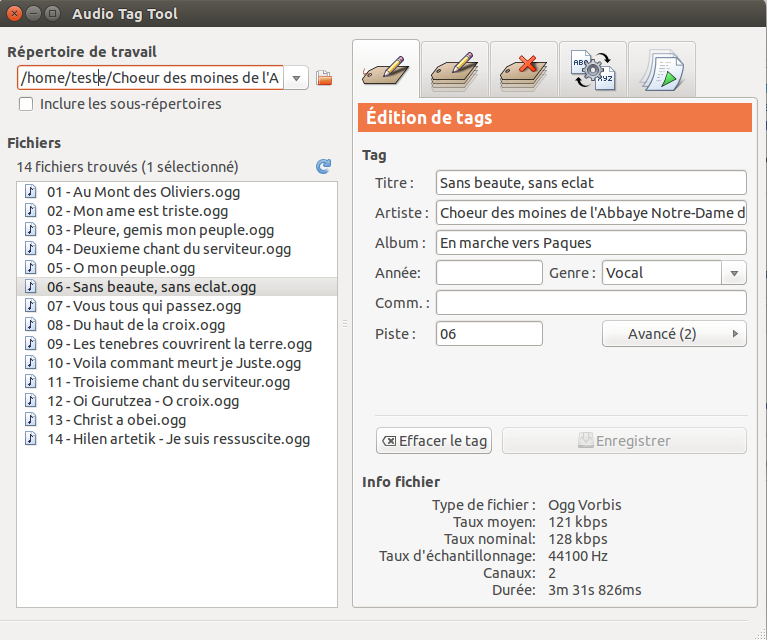Click music icon of 14 - Hilen artetik file
Viewport: 767px width, 640px height.
[31, 438]
